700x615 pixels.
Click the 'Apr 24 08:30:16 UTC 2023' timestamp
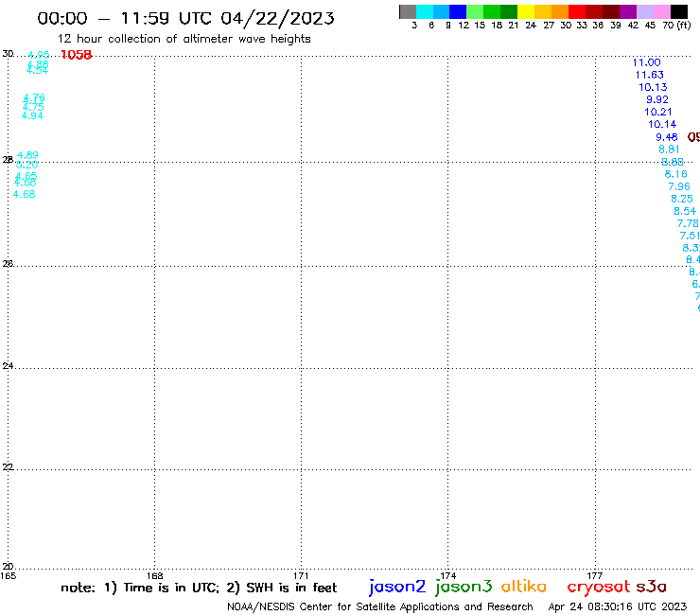(x=618, y=607)
